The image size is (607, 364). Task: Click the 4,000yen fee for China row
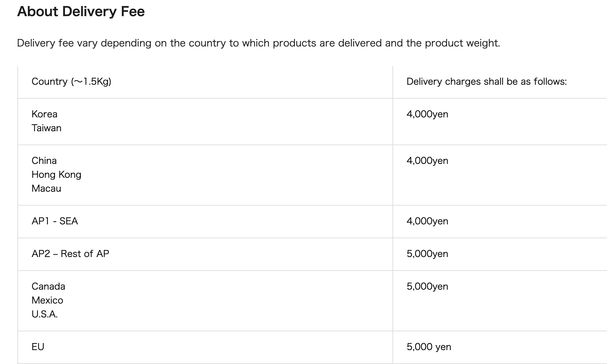point(427,160)
